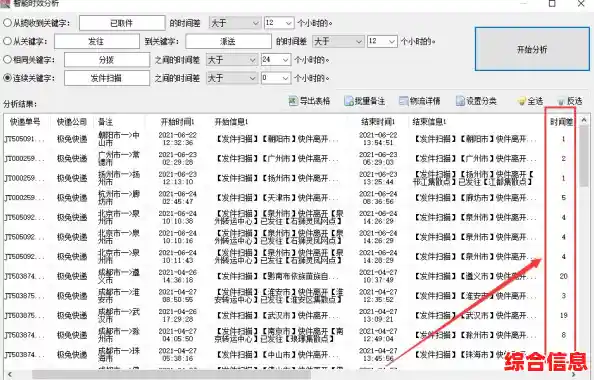Select the 成都市—>遵义市 remark cell
This screenshot has height=380, width=594.
[x=119, y=276]
